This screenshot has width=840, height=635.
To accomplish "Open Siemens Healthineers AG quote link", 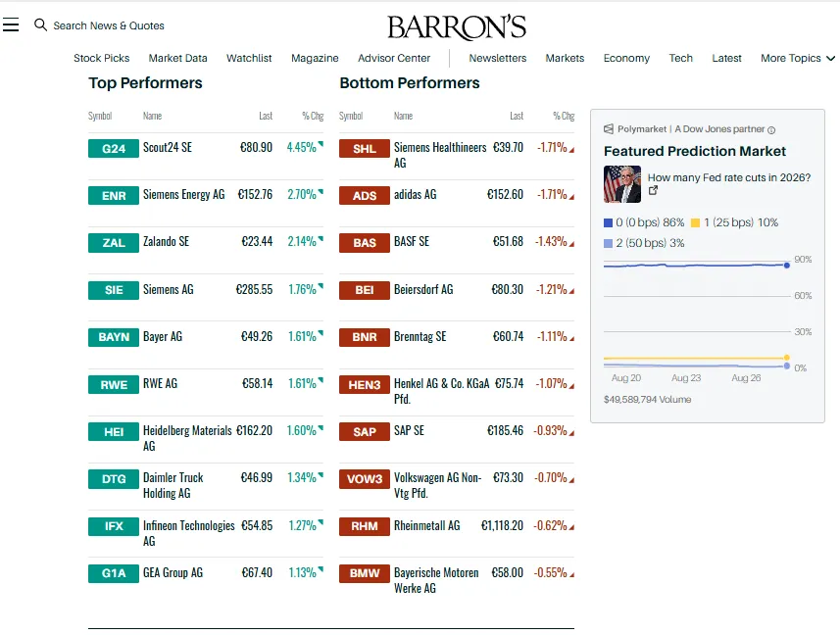I will pyautogui.click(x=440, y=155).
